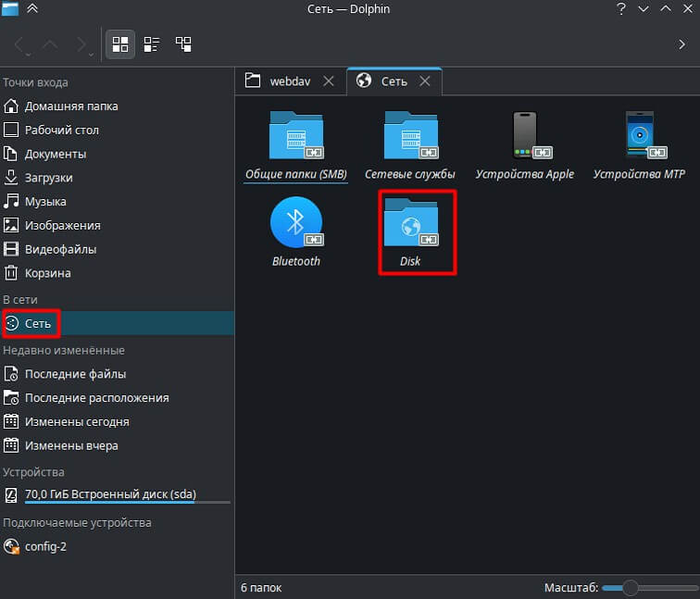Click the Недавно изменённые section header
Viewport: 700px width, 599px height.
click(64, 350)
